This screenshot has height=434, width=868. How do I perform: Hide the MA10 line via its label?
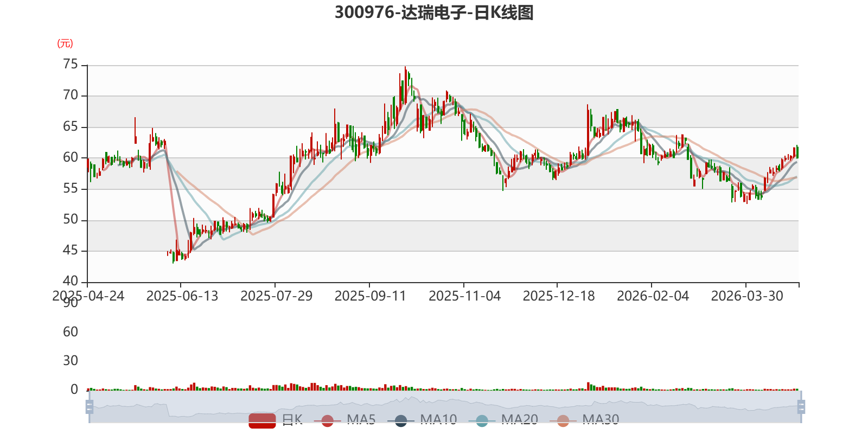438,420
